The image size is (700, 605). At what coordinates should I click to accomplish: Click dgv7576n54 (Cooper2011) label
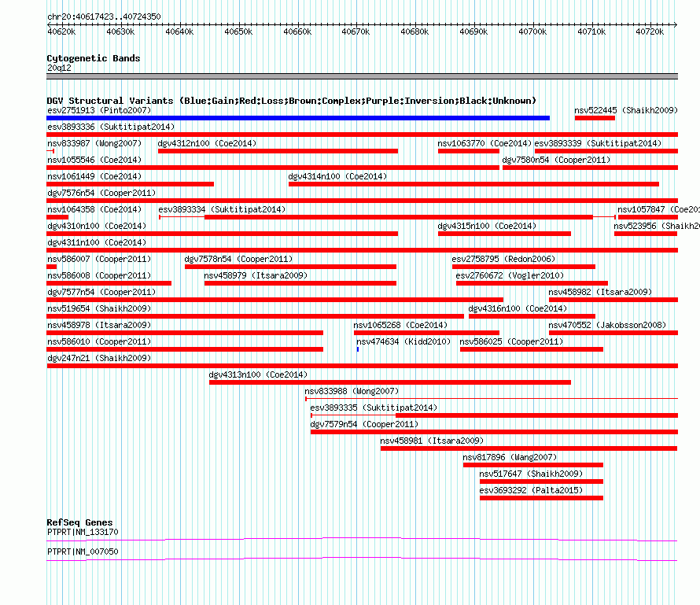click(x=101, y=193)
